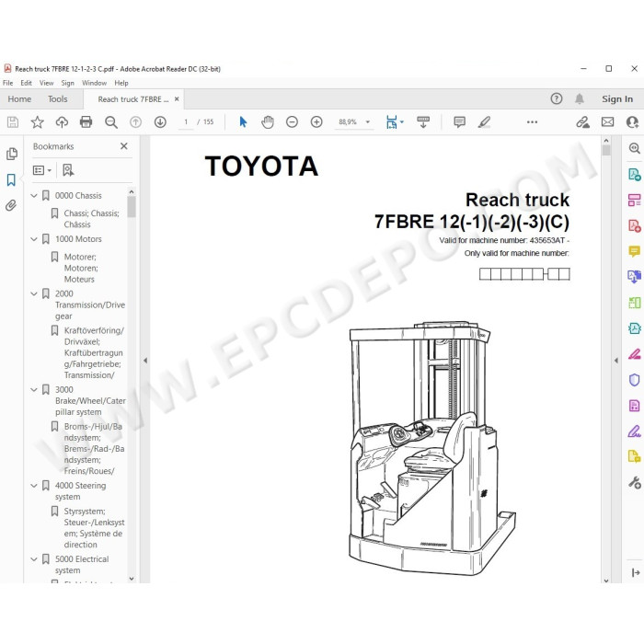Image resolution: width=644 pixels, height=644 pixels.
Task: Collapse 5000 Electrical system bookmark
Action: coord(34,559)
